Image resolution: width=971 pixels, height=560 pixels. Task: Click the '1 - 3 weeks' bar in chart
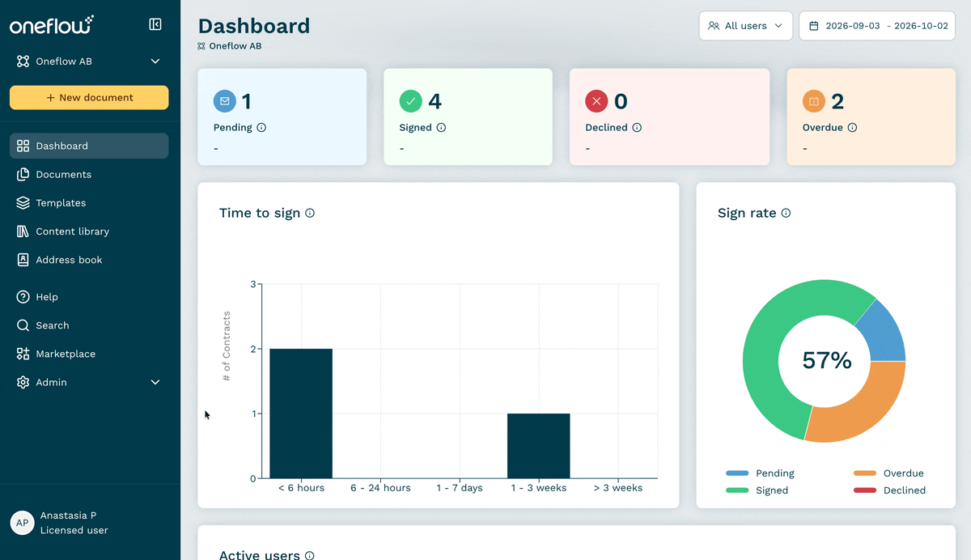click(539, 446)
